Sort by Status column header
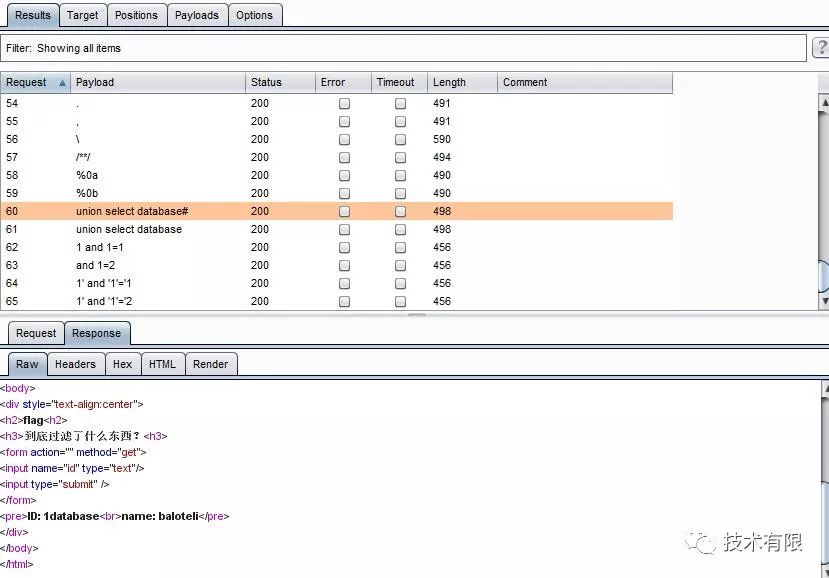Screen dimensions: 829x578 pyautogui.click(x=280, y=82)
